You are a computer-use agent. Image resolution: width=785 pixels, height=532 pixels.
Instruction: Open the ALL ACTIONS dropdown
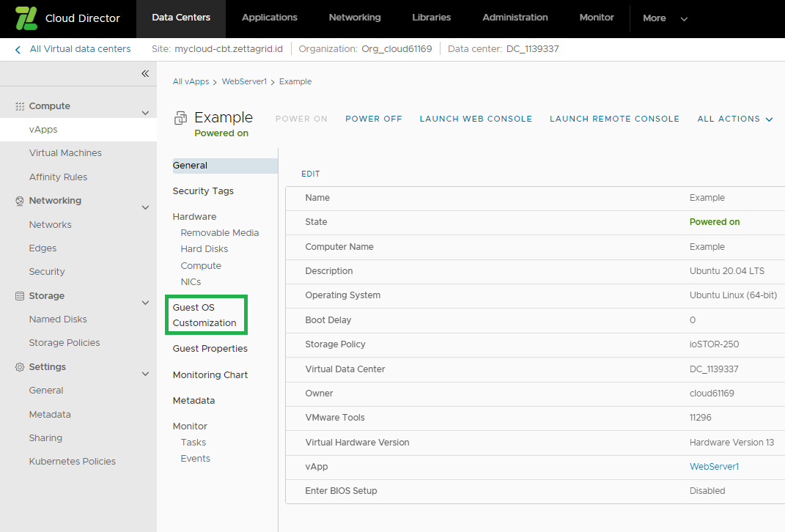(x=735, y=119)
